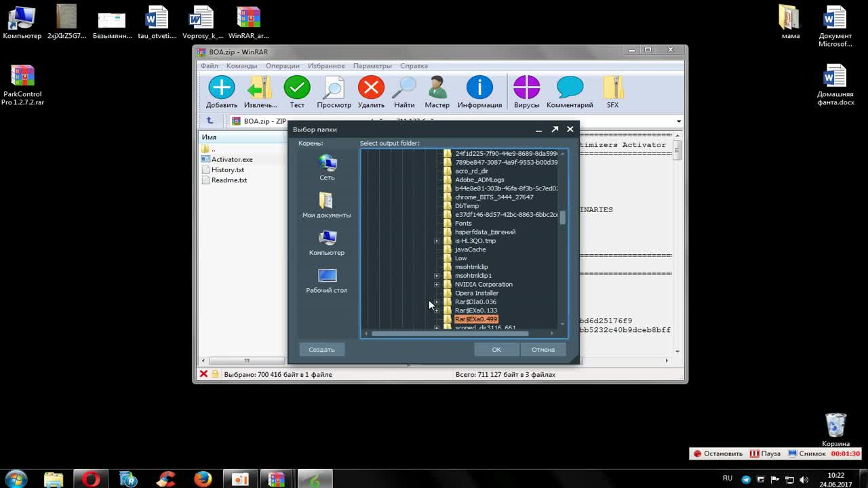
Task: Select the Opera Installer folder
Action: click(x=477, y=293)
